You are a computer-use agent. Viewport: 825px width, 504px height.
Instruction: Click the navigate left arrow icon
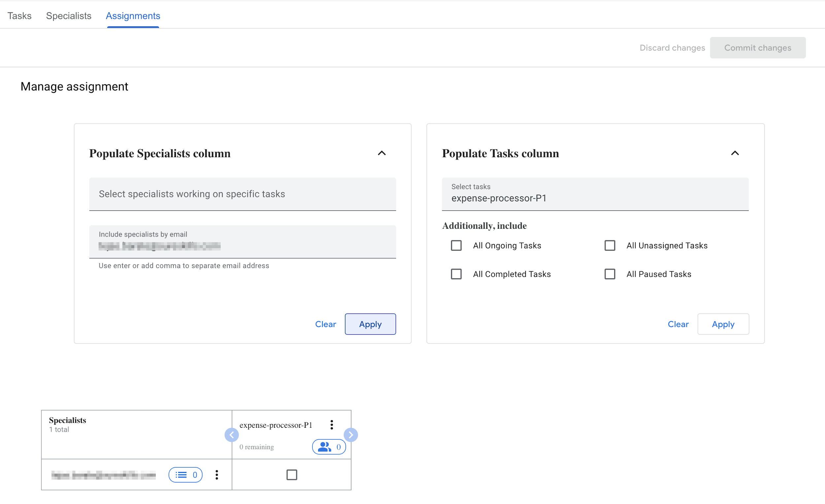(x=232, y=434)
